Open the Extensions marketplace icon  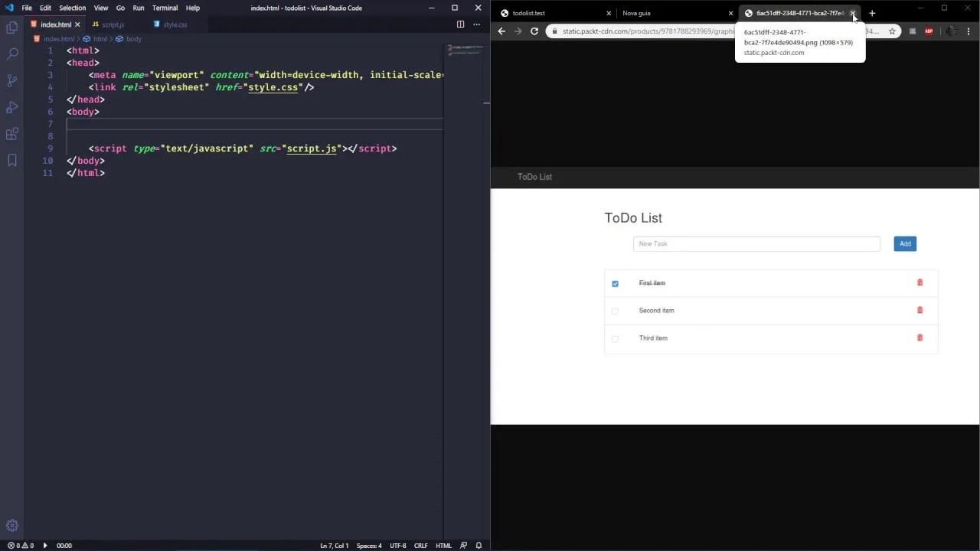(x=12, y=134)
